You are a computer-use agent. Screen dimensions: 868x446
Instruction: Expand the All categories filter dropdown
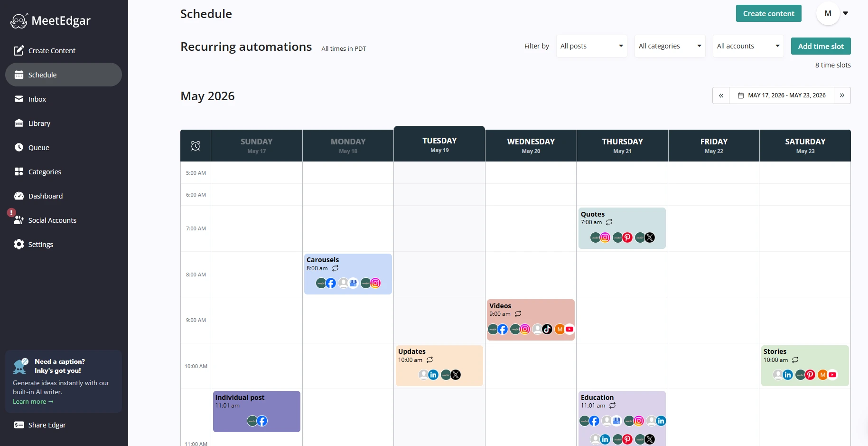click(x=670, y=46)
